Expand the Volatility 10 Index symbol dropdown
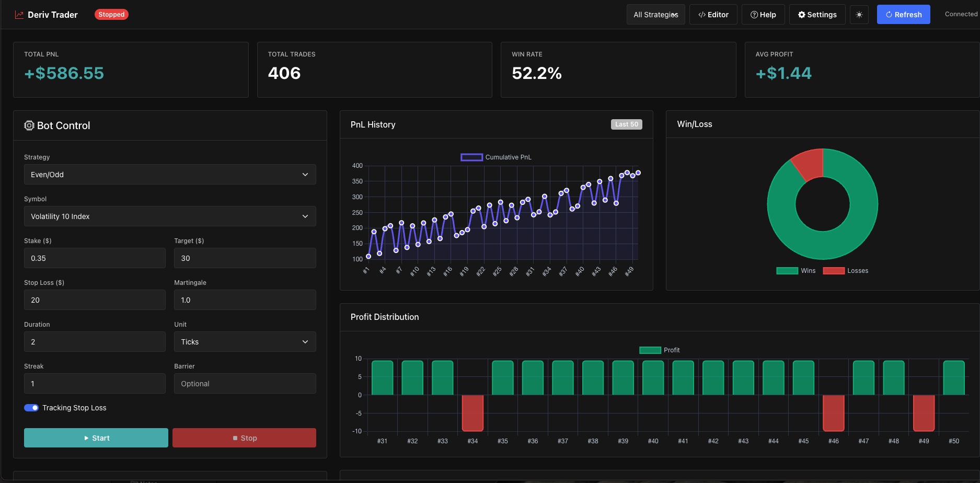The image size is (980, 483). 170,216
